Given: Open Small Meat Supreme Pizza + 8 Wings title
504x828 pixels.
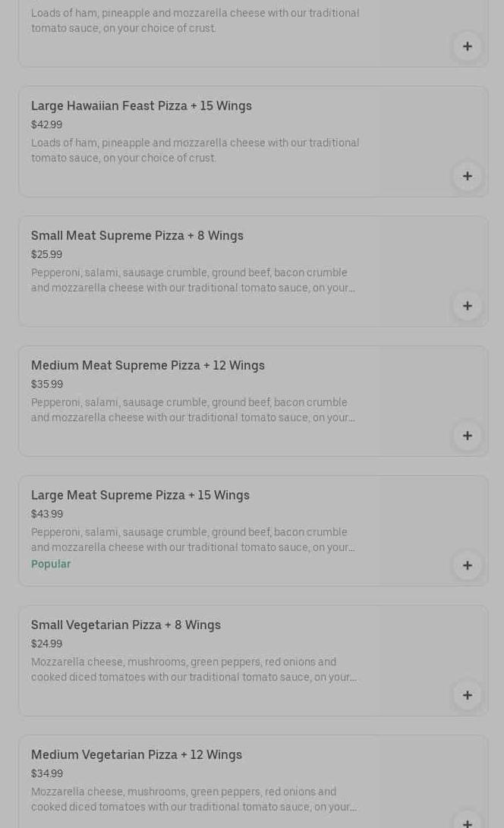Looking at the screenshot, I should coord(137,235).
